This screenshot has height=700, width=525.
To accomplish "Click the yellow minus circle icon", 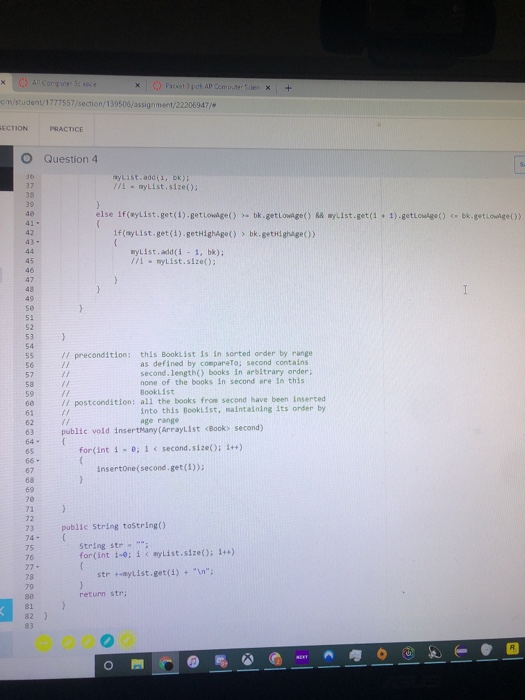I will (x=44, y=643).
